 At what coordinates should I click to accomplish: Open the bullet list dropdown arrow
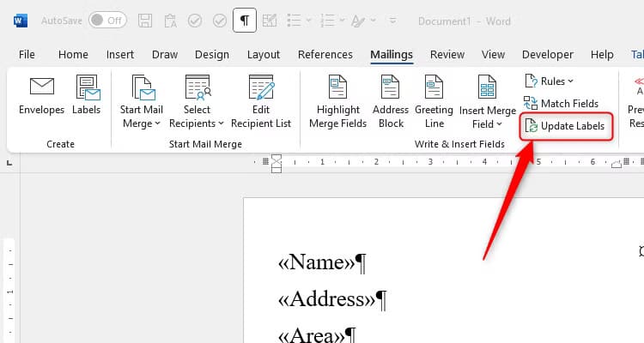308,20
